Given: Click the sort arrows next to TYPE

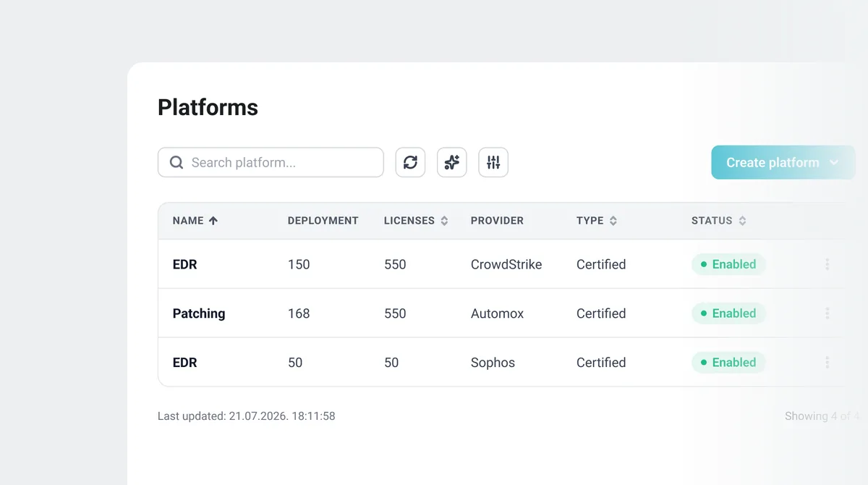Looking at the screenshot, I should click(613, 221).
